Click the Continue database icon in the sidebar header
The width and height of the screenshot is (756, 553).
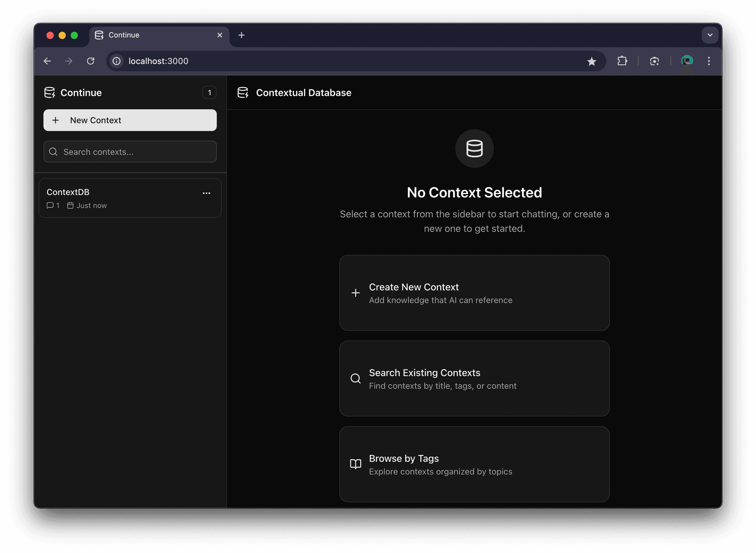[50, 92]
